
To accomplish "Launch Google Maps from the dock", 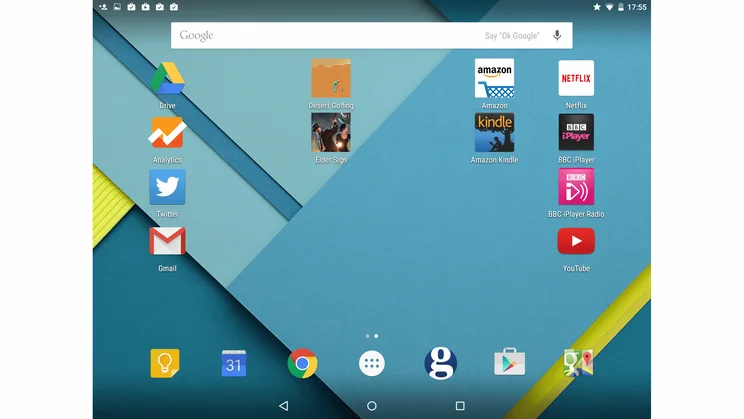I will click(x=578, y=363).
